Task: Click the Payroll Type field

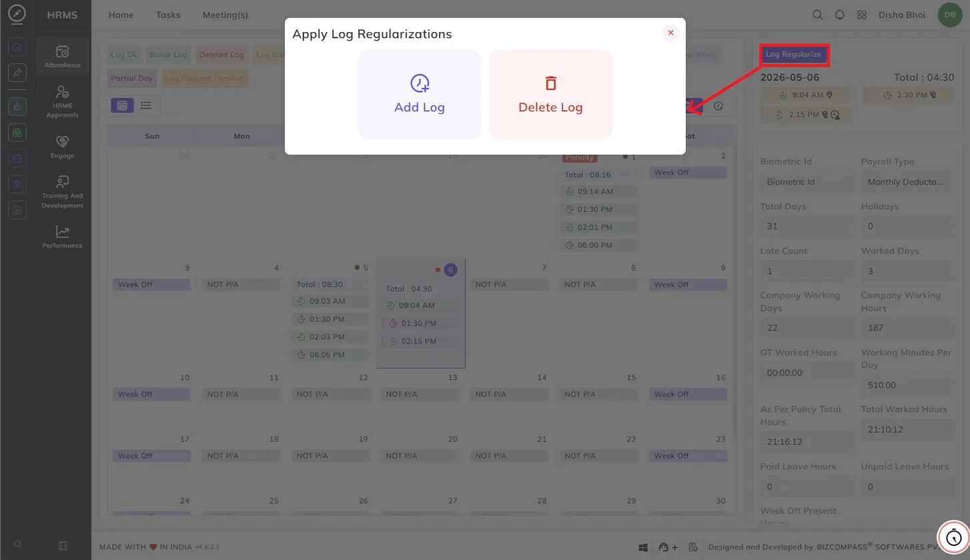Action: [908, 182]
